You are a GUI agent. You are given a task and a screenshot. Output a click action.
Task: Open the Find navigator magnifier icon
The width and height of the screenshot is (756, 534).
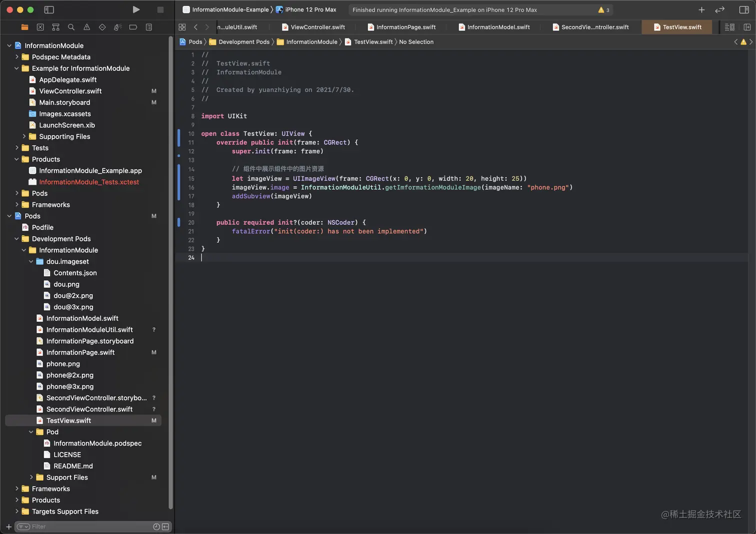tap(71, 27)
